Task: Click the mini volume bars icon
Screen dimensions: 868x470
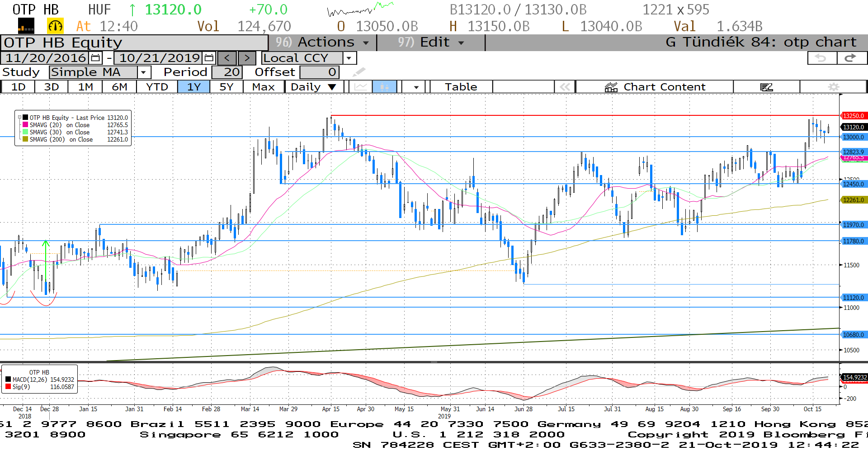Action: coord(26,26)
